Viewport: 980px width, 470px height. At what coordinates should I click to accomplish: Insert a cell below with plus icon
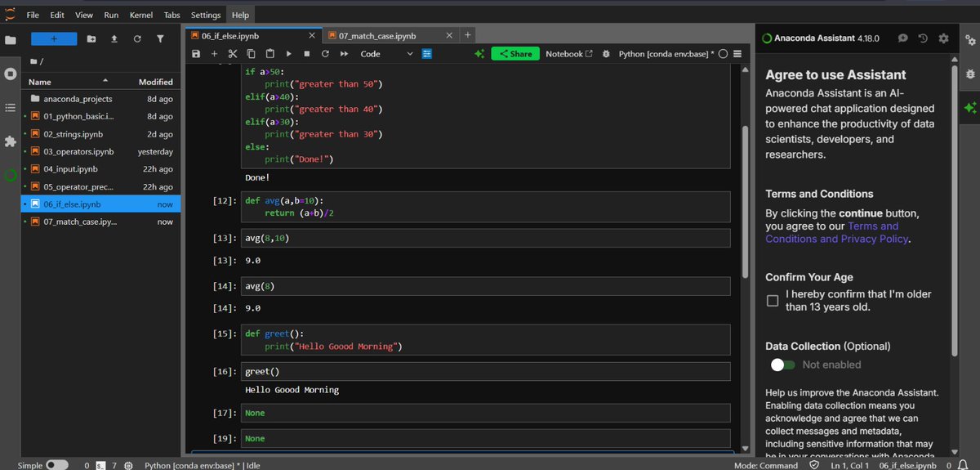point(214,54)
